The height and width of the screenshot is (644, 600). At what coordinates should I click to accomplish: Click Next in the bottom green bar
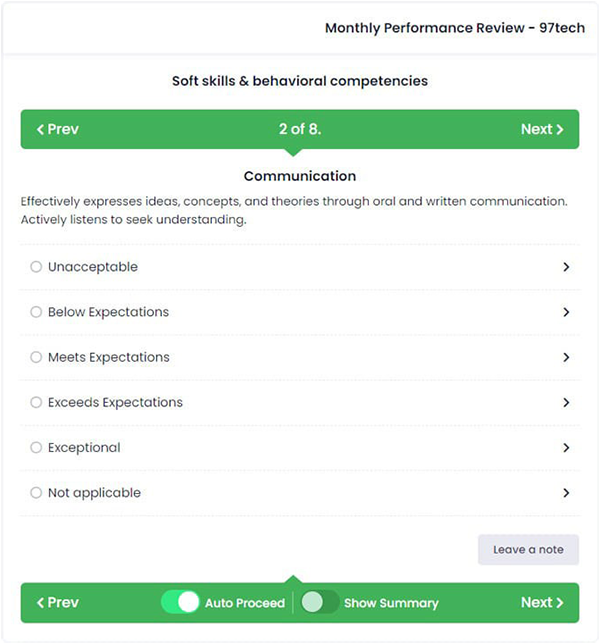point(542,603)
